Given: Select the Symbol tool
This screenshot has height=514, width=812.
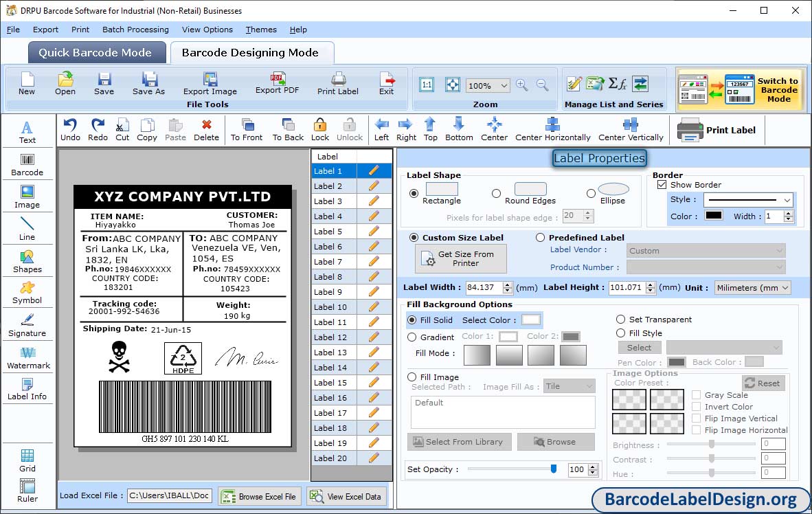Looking at the screenshot, I should (x=27, y=293).
